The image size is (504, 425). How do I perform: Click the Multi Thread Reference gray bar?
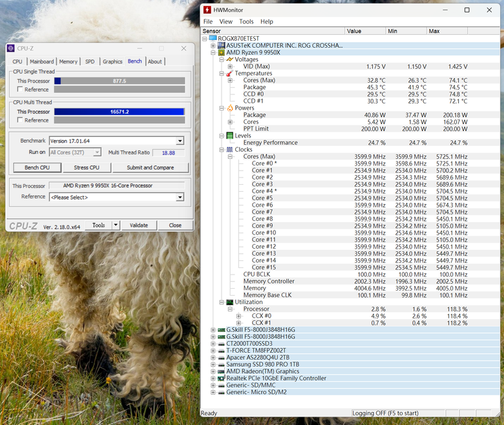[120, 120]
